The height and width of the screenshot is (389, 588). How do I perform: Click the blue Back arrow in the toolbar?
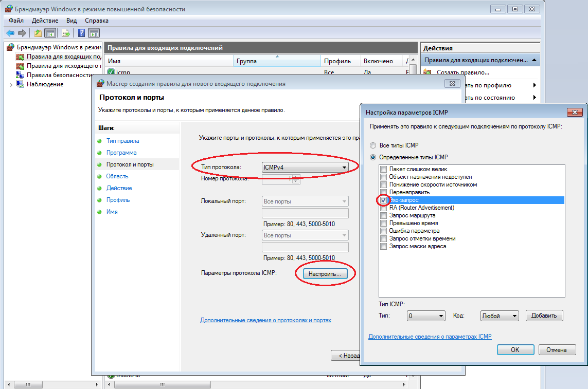pos(10,33)
